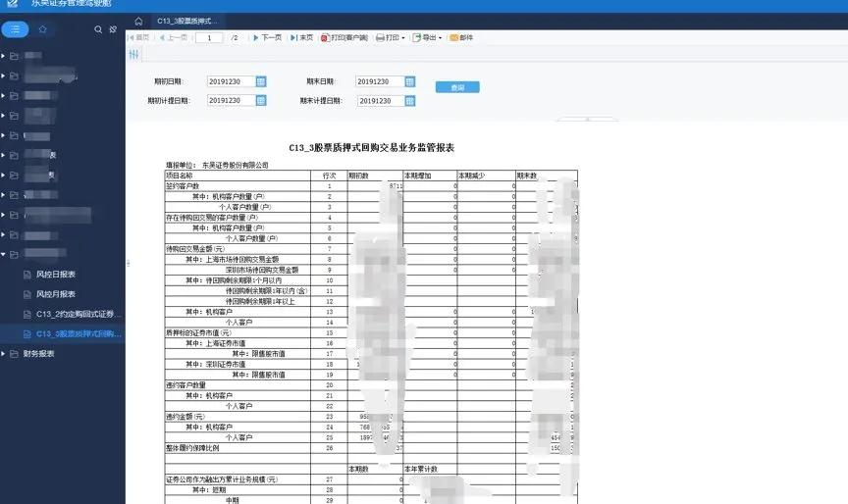
Task: Click the 导出 export icon
Action: pyautogui.click(x=416, y=38)
